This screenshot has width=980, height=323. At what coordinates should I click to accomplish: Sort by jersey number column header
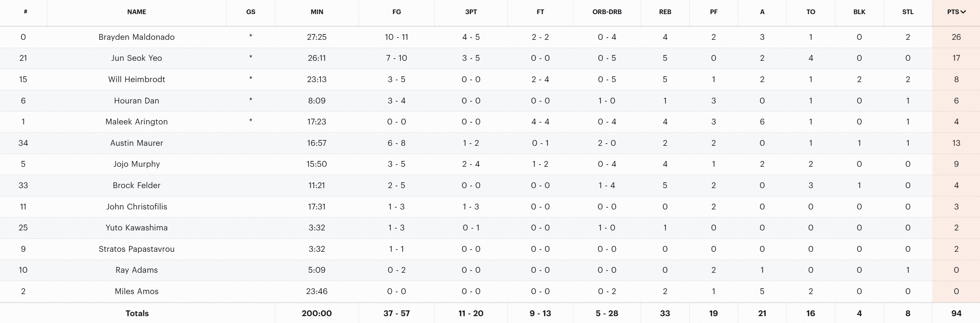point(25,12)
